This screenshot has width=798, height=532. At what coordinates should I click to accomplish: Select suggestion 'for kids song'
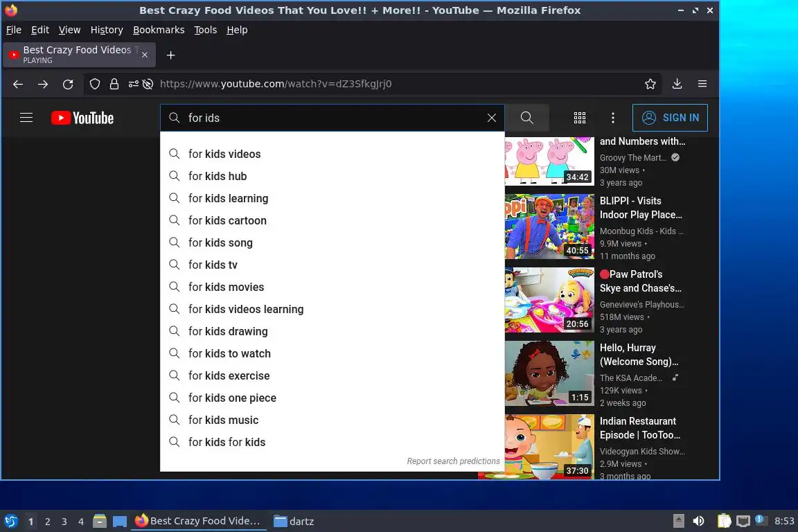(x=332, y=242)
